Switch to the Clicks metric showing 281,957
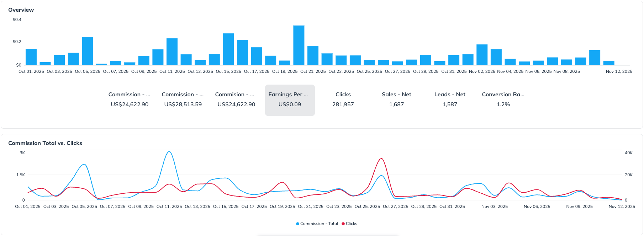This screenshot has height=236, width=644. [x=343, y=100]
